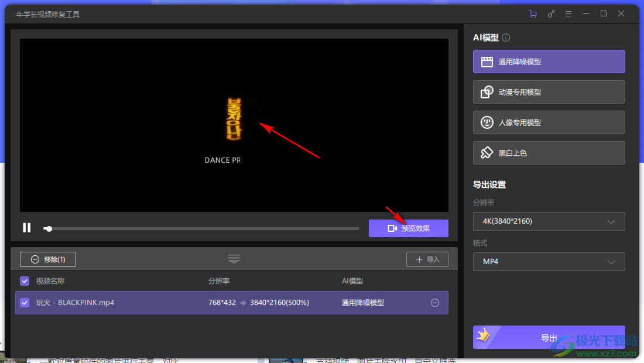Click the 导入 import button
The height and width of the screenshot is (363, 644).
tap(427, 259)
